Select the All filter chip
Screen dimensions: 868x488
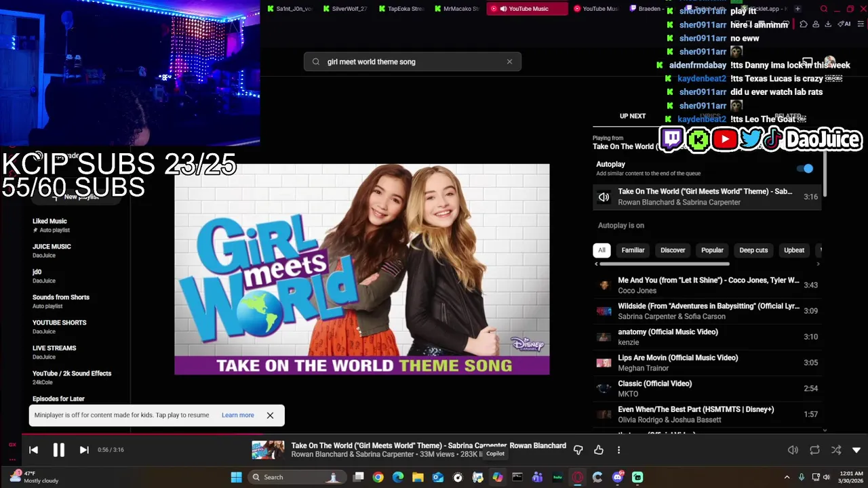(601, 250)
